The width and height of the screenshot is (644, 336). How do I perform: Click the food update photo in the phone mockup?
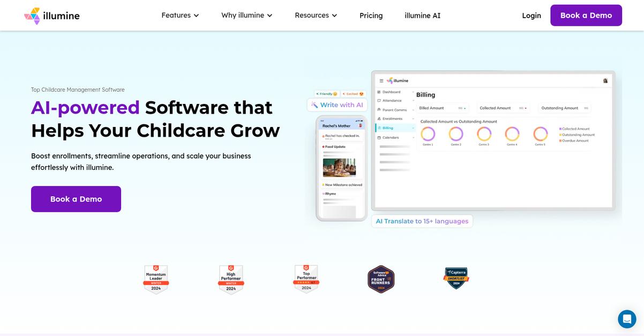pyautogui.click(x=339, y=168)
